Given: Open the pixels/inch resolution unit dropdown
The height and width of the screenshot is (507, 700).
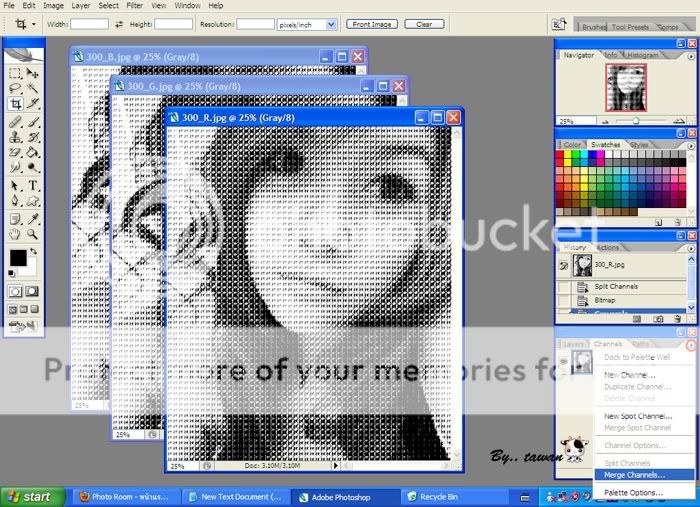Looking at the screenshot, I should (331, 23).
